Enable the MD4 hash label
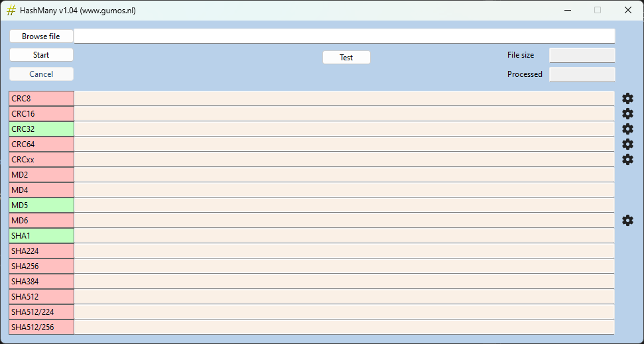Screen dimensions: 644x344 point(41,190)
